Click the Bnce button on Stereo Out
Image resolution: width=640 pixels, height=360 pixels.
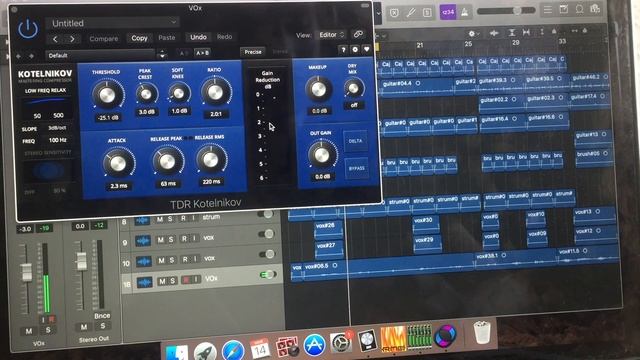click(102, 316)
